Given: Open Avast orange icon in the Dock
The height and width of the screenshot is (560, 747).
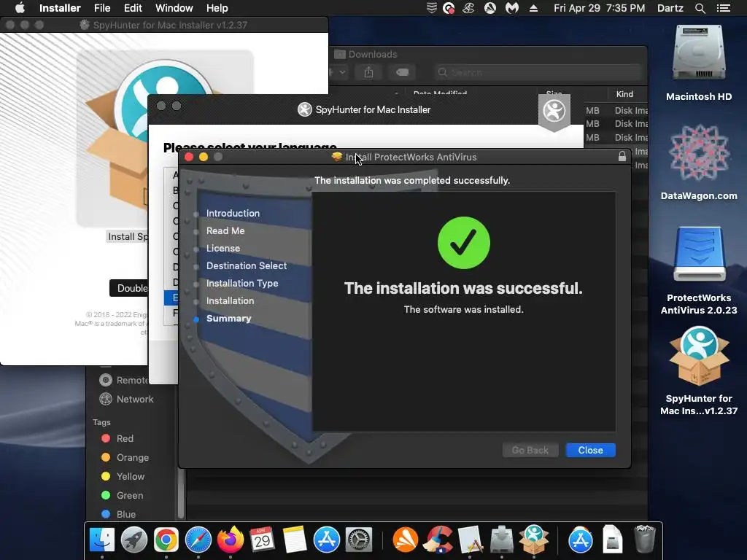Looking at the screenshot, I should [x=405, y=540].
